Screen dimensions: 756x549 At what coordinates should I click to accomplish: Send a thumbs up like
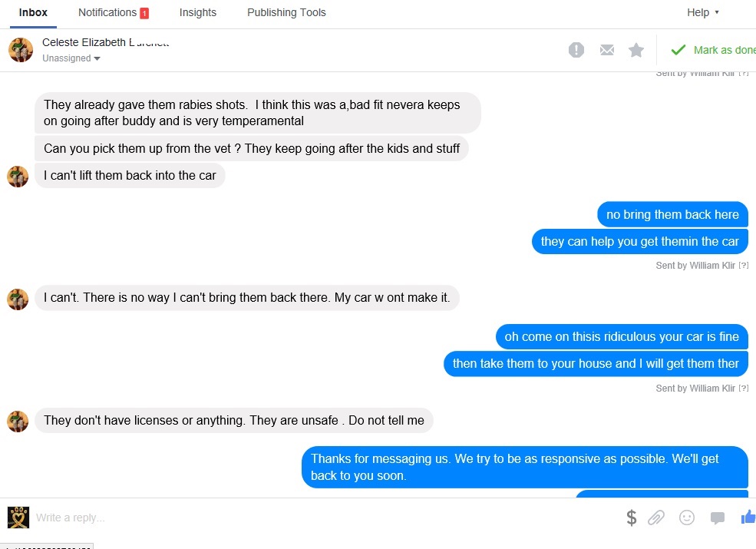coord(748,518)
